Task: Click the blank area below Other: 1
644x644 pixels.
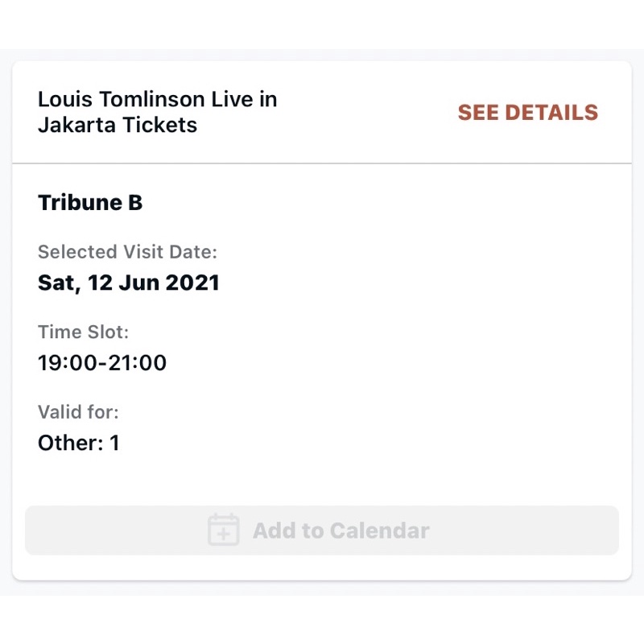Action: 322,479
